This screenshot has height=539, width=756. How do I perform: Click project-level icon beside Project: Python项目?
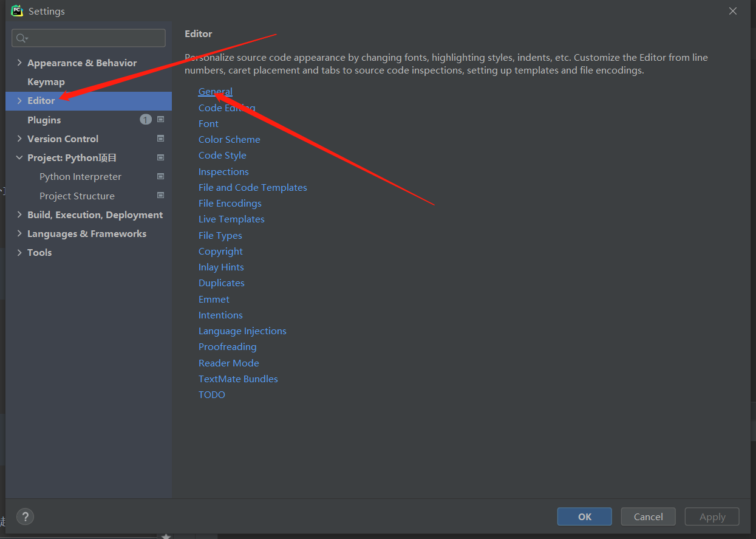[x=161, y=157]
